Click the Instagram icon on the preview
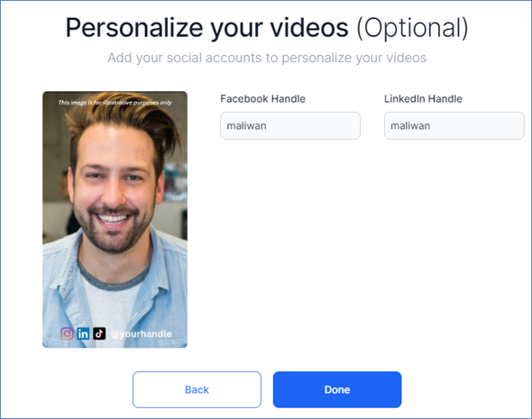 click(67, 333)
